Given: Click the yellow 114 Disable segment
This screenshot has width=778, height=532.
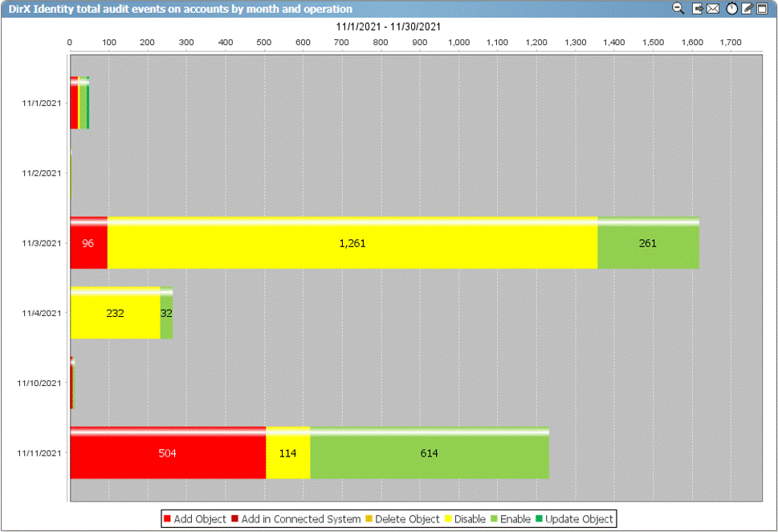Looking at the screenshot, I should click(x=287, y=454).
